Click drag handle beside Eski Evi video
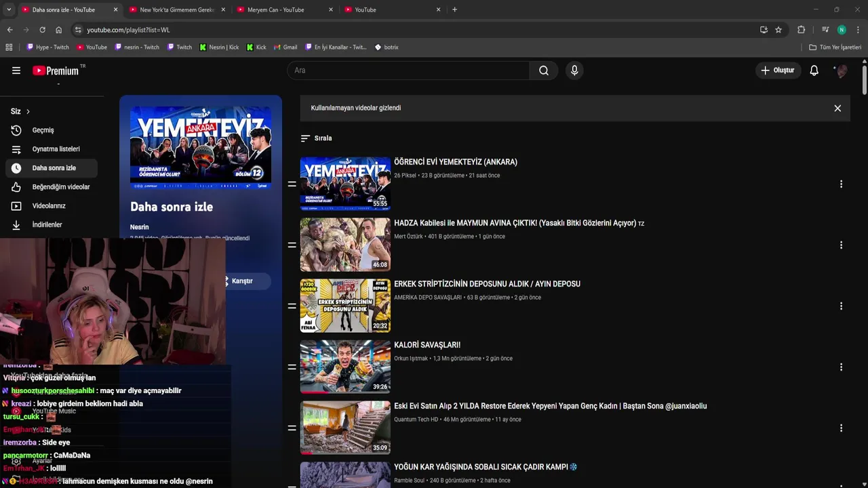This screenshot has width=868, height=488. 292,428
